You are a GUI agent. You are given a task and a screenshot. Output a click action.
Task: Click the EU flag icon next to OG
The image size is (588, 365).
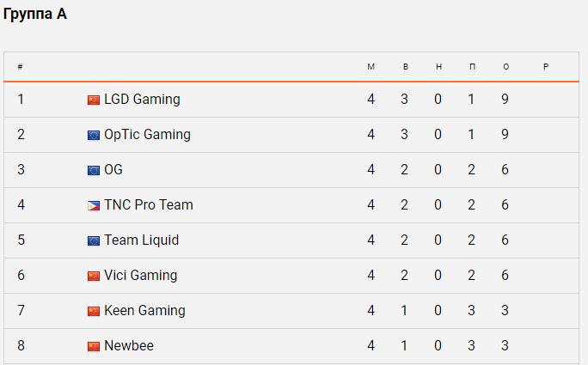click(94, 171)
